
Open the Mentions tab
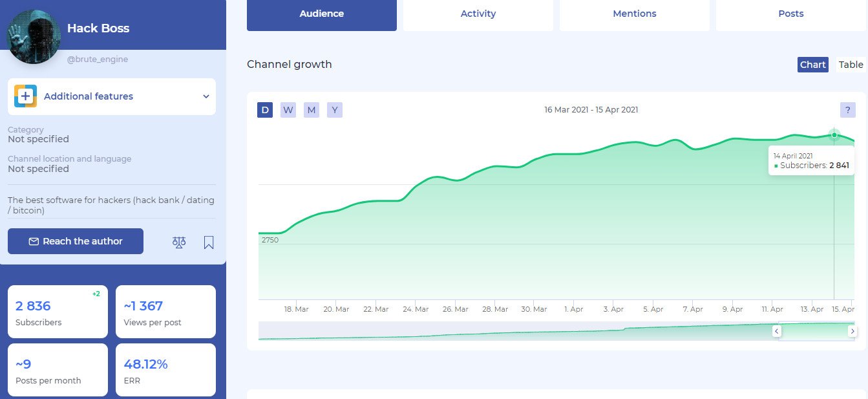pos(635,14)
